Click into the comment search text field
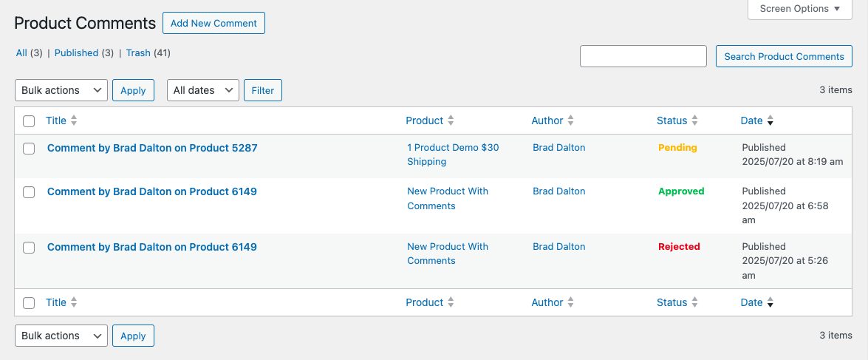 tap(643, 56)
